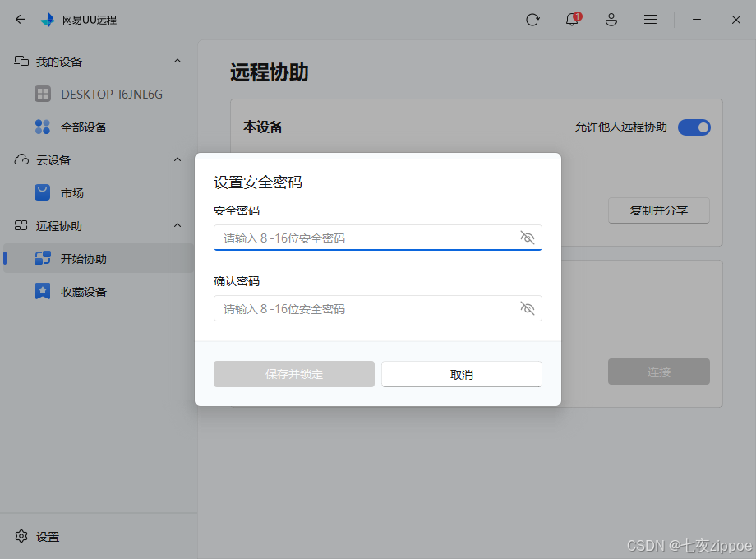
Task: Click the 我的设备 devices icon
Action: 21,62
